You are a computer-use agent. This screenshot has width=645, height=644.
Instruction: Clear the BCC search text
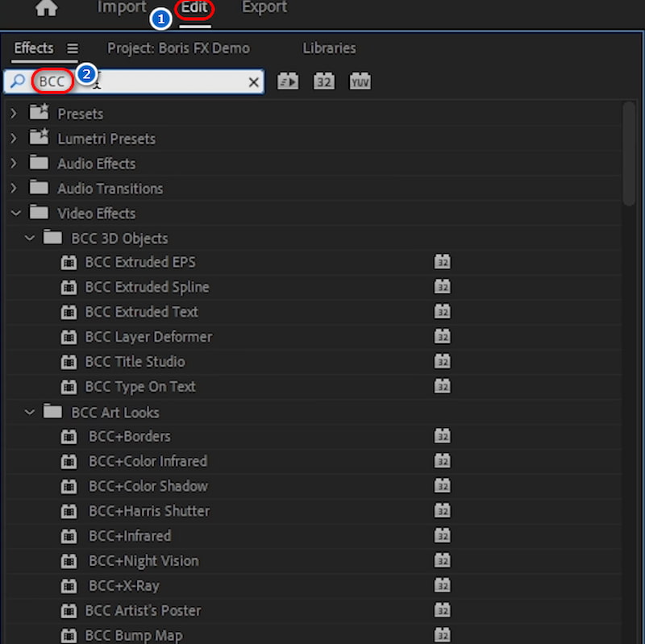[x=254, y=82]
